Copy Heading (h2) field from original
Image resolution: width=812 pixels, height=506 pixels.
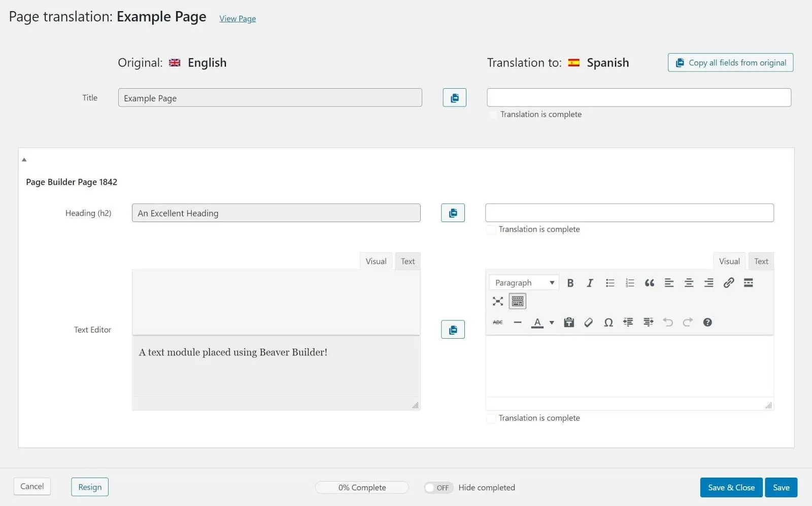[453, 213]
